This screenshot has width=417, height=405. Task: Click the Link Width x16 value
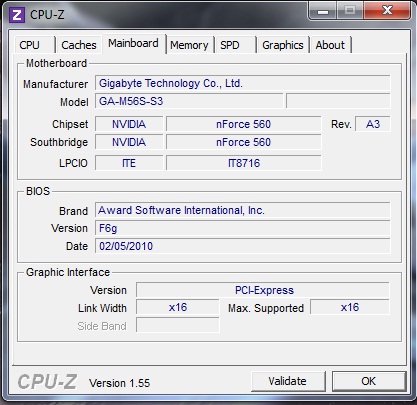pyautogui.click(x=178, y=307)
